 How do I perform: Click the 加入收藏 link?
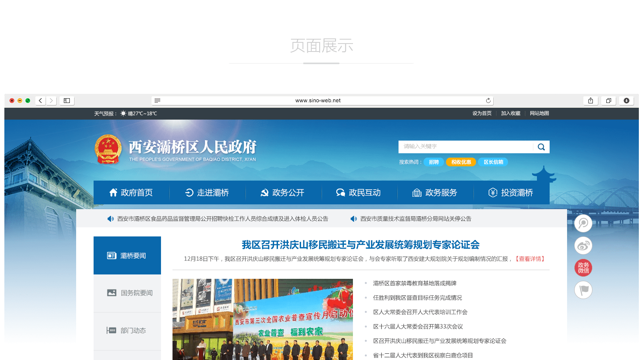coord(510,113)
